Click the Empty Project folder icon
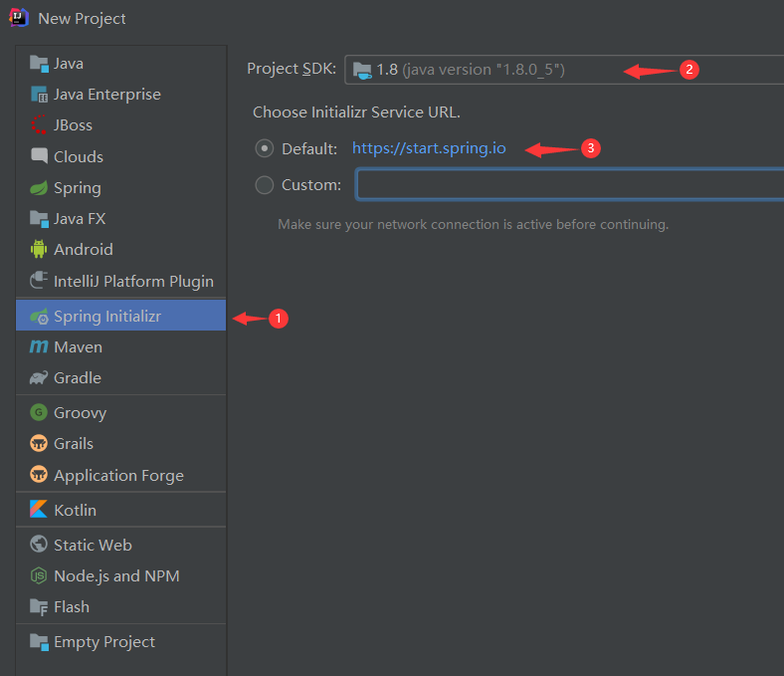The width and height of the screenshot is (784, 676). tap(39, 641)
